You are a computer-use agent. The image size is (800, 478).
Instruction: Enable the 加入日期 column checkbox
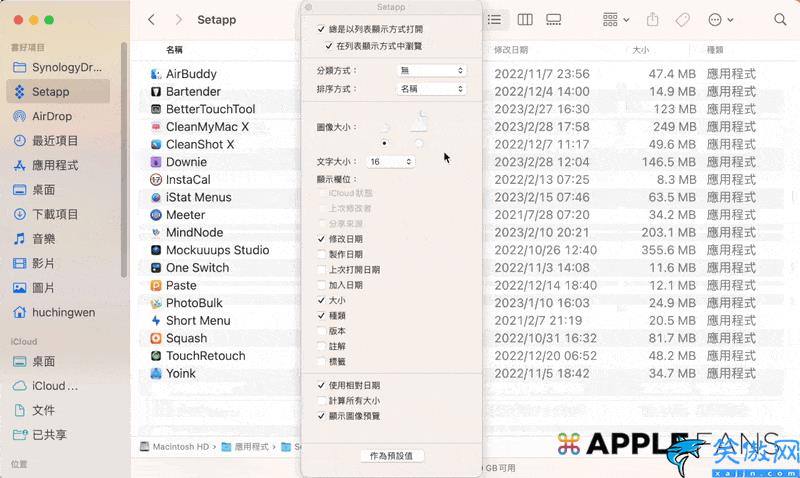[x=321, y=285]
